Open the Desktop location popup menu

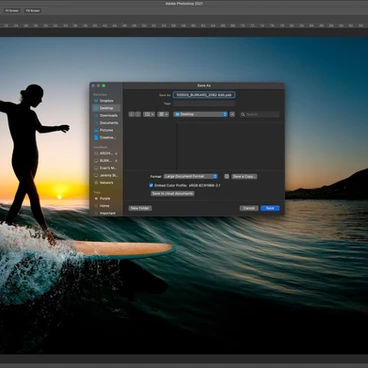pos(201,114)
